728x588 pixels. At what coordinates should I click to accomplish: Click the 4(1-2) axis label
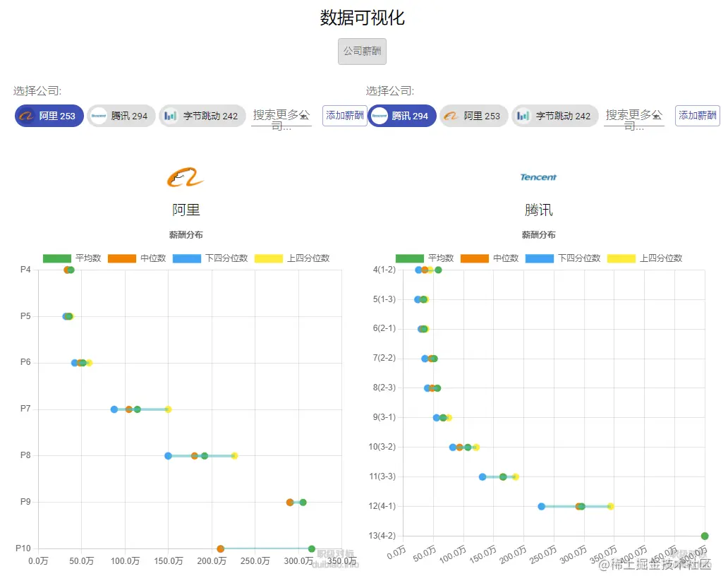coord(384,270)
